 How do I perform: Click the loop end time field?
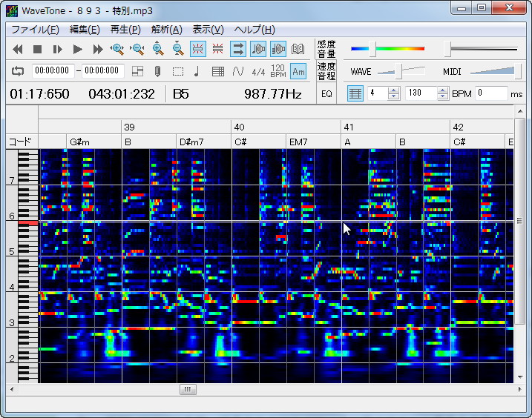102,71
